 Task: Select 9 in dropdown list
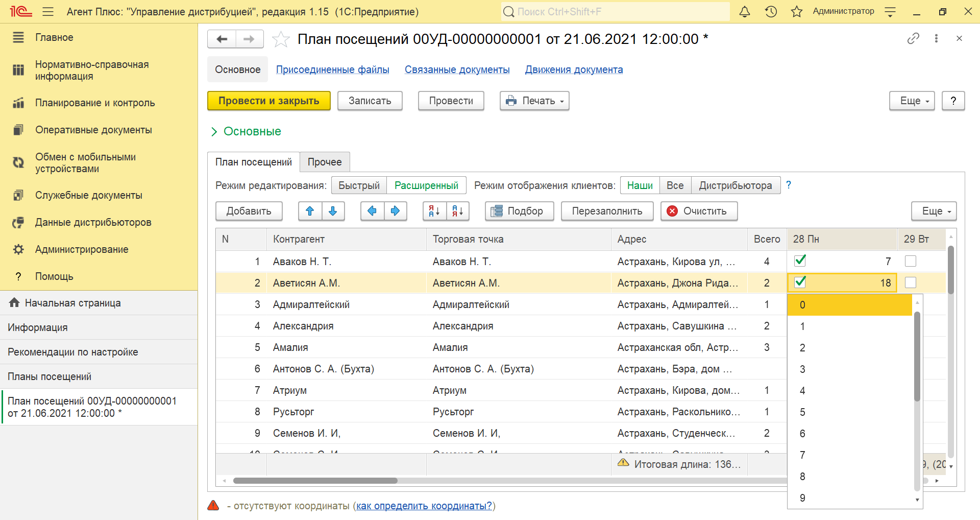pos(850,498)
